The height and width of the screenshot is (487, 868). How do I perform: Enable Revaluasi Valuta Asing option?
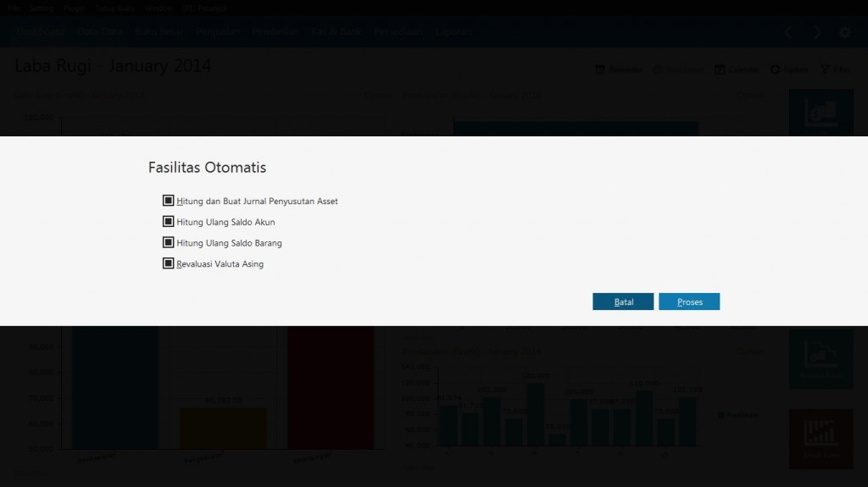pos(168,263)
